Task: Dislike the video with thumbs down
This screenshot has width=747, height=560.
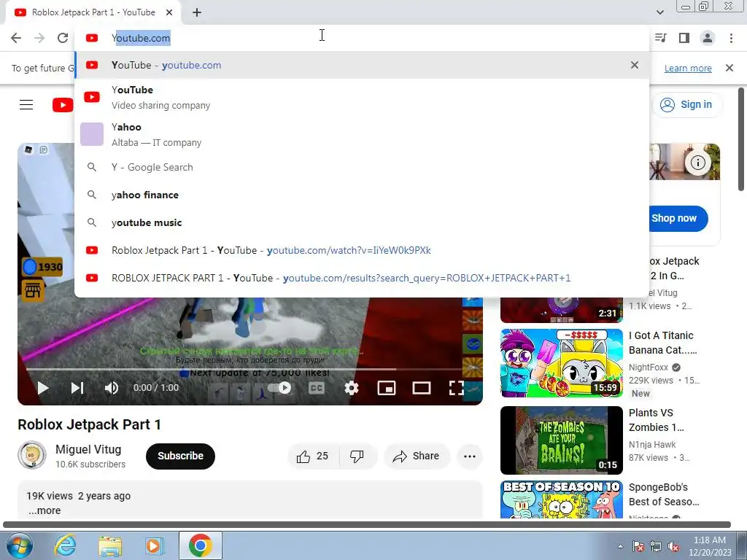Action: (x=357, y=456)
